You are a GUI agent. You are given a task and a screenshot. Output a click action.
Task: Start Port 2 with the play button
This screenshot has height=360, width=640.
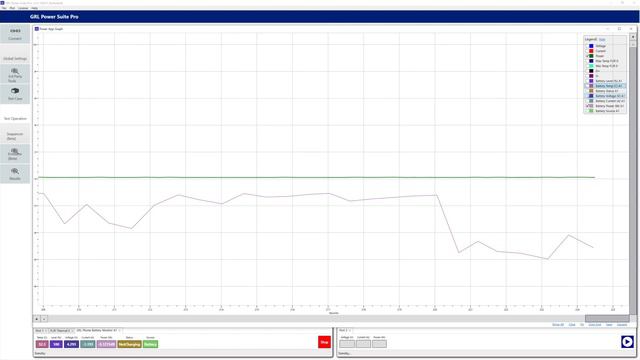(627, 341)
